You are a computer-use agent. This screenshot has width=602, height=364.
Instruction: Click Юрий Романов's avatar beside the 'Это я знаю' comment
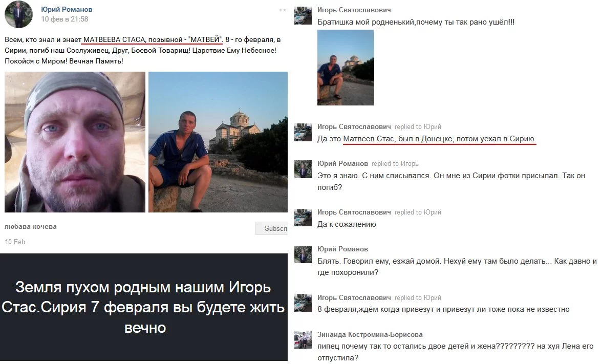[303, 169]
